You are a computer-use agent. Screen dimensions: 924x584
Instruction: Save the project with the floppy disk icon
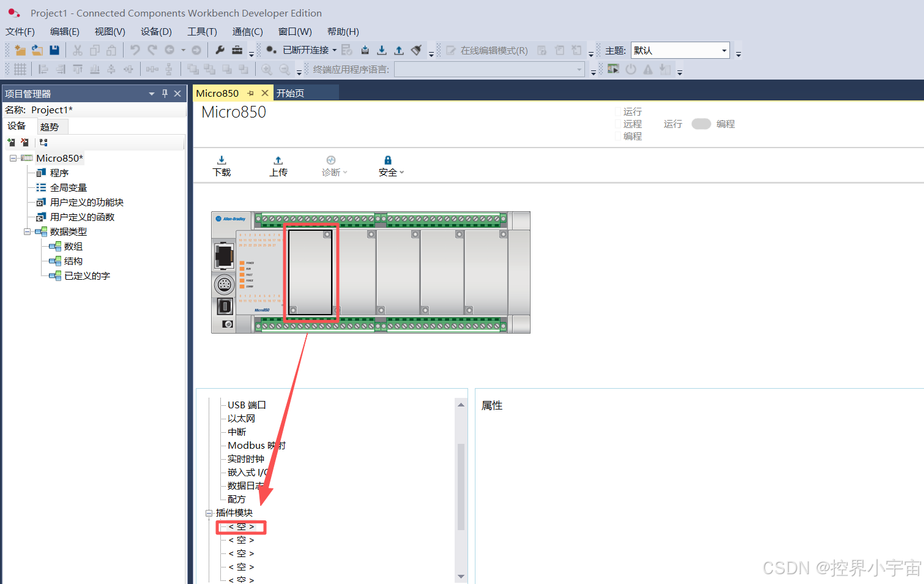54,50
